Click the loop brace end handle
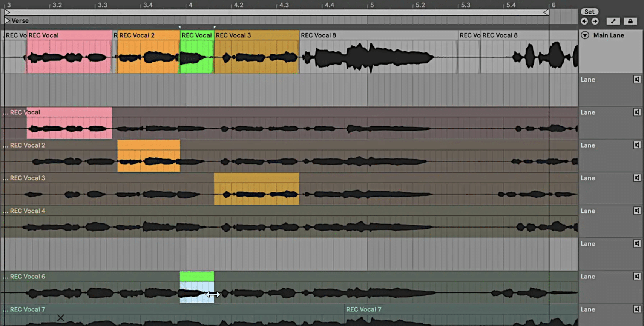 [x=546, y=12]
